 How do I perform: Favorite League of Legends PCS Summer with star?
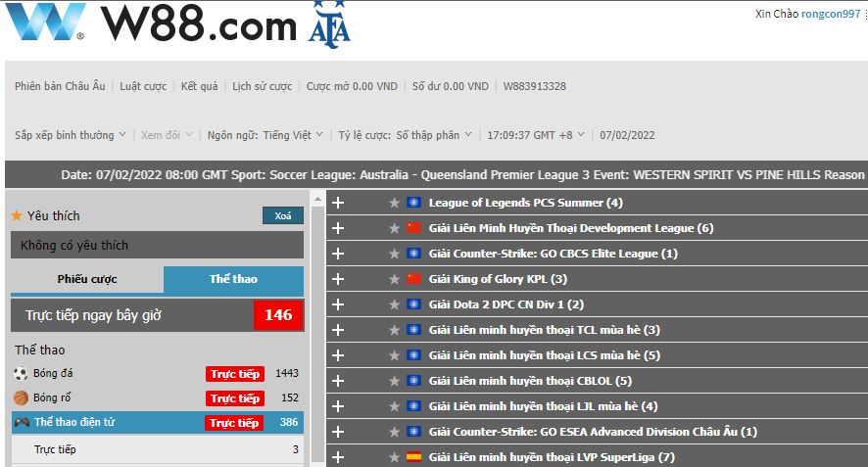tap(394, 203)
